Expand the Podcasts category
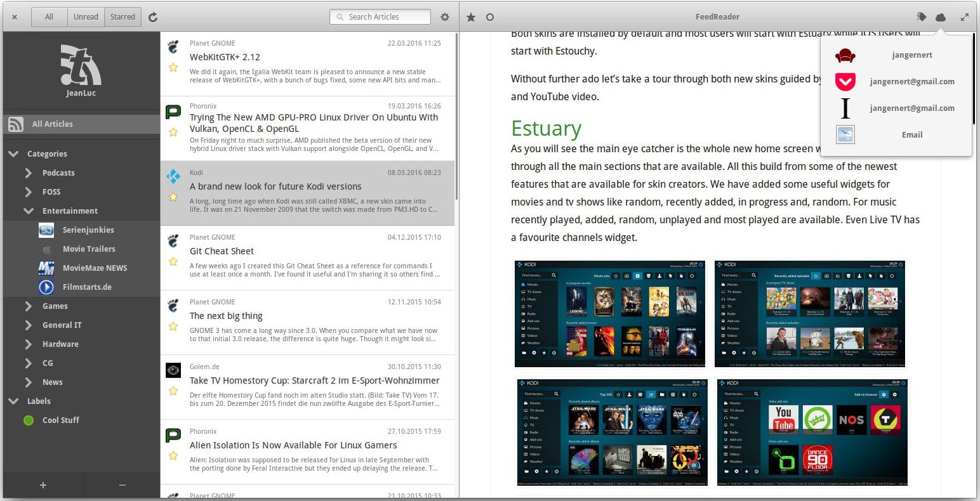The width and height of the screenshot is (980, 501). tap(29, 172)
